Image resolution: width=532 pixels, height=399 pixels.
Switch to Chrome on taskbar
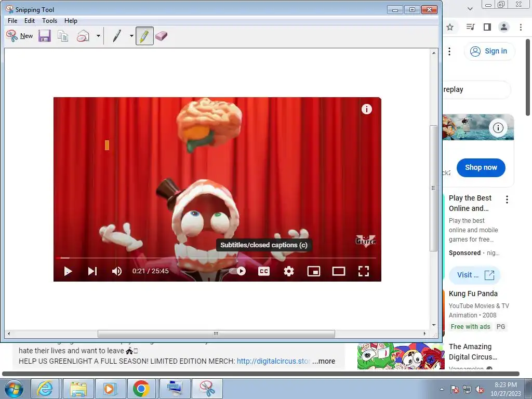tap(142, 389)
